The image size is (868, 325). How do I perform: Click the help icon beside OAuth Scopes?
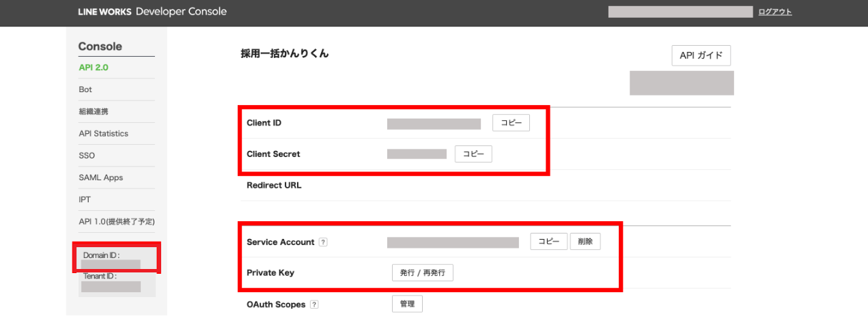click(314, 305)
